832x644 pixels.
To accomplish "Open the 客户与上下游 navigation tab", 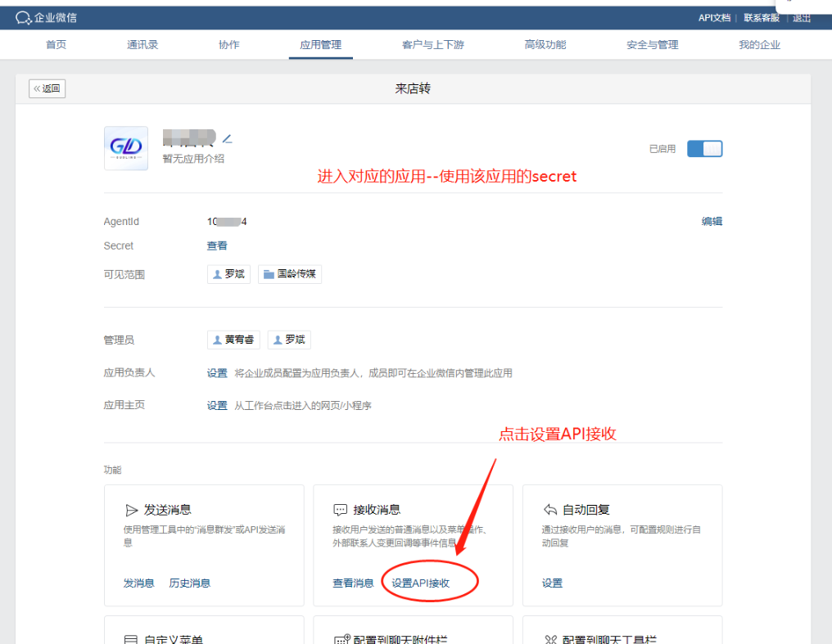I will click(432, 45).
